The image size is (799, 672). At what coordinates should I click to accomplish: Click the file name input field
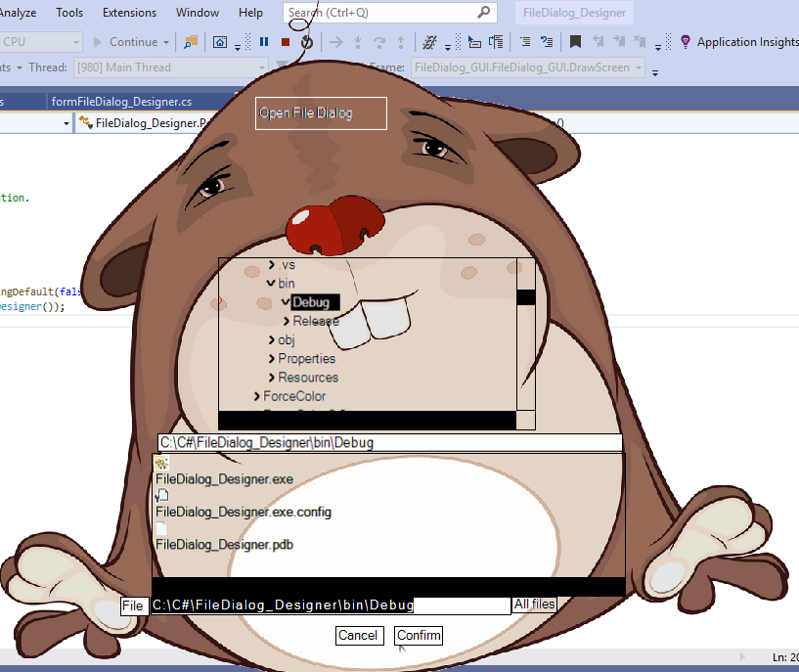click(331, 605)
